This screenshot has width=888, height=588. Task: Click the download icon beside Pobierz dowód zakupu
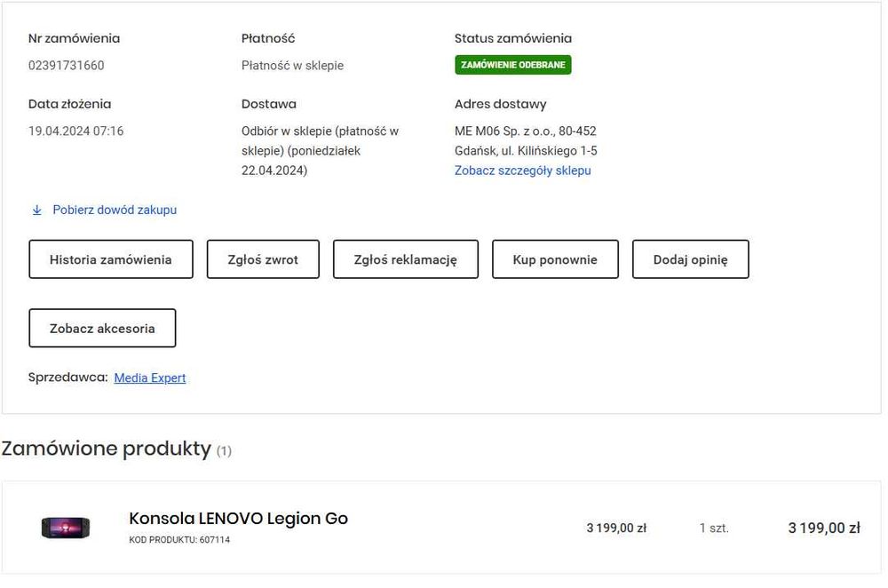pos(36,211)
